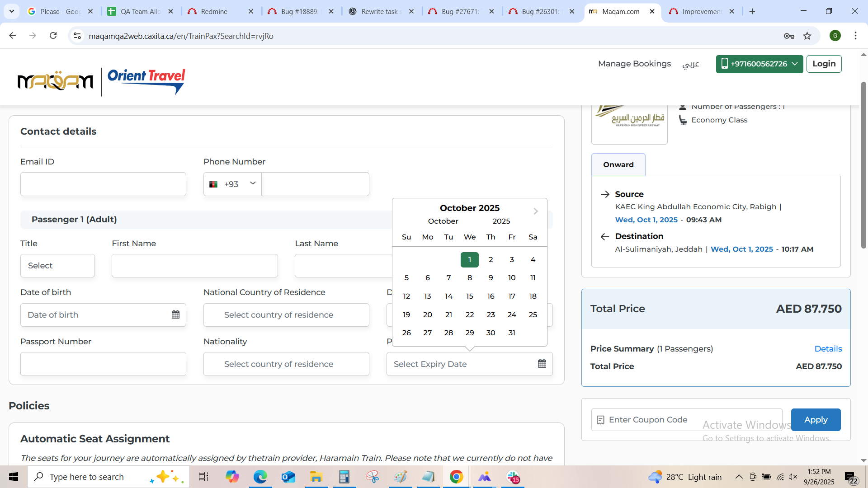Viewport: 868px width, 488px height.
Task: Select the Onward journey tab
Action: (x=618, y=165)
